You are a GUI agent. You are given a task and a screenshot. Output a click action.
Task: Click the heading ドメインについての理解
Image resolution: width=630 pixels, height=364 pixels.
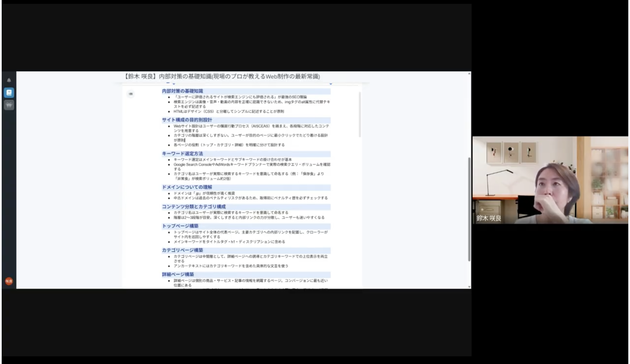[187, 187]
